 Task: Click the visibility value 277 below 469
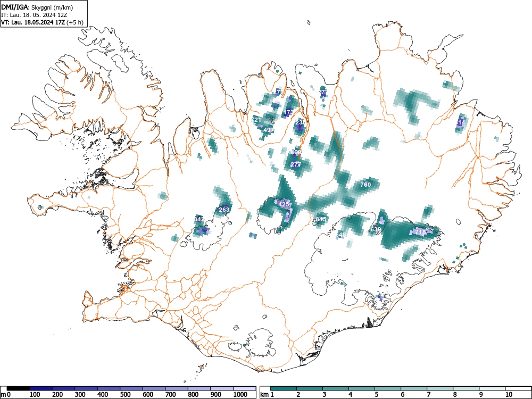pos(296,164)
